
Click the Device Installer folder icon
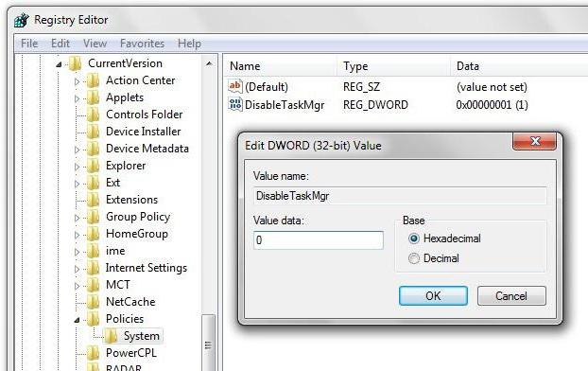(93, 132)
